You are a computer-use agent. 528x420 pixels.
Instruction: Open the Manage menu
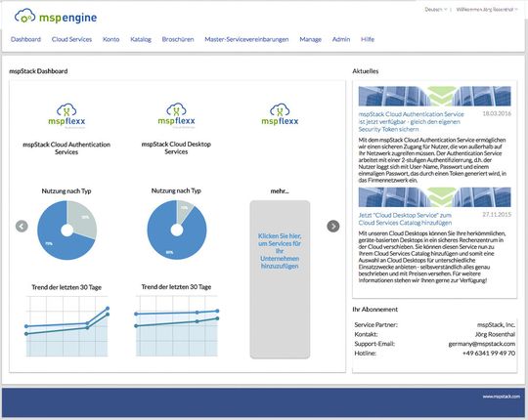coord(311,39)
